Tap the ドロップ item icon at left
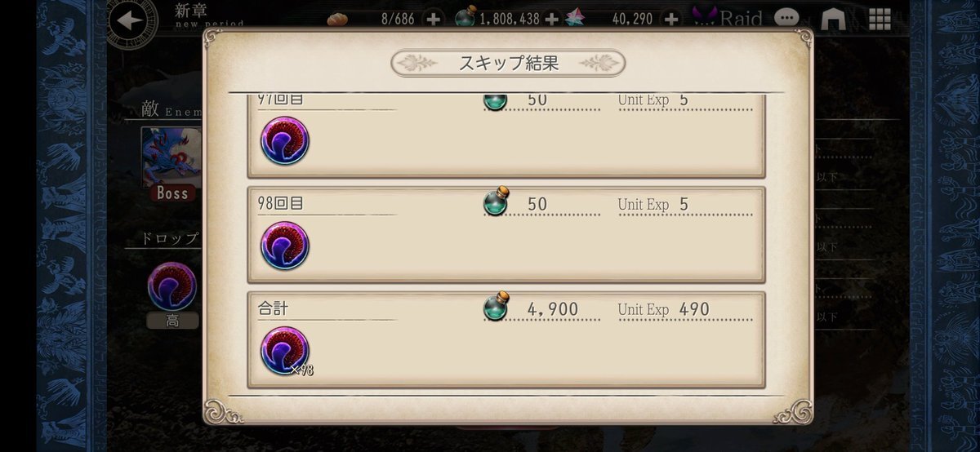 coord(172,286)
